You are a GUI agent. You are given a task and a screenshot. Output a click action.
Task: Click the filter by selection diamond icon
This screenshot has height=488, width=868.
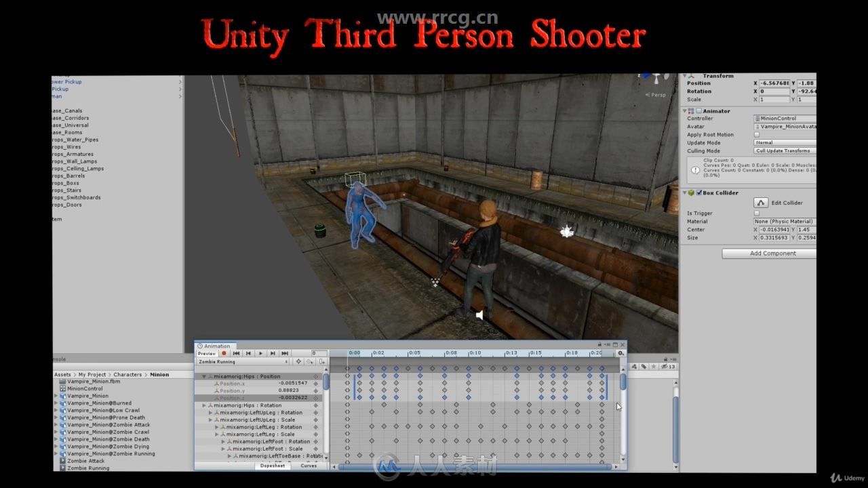tap(298, 362)
